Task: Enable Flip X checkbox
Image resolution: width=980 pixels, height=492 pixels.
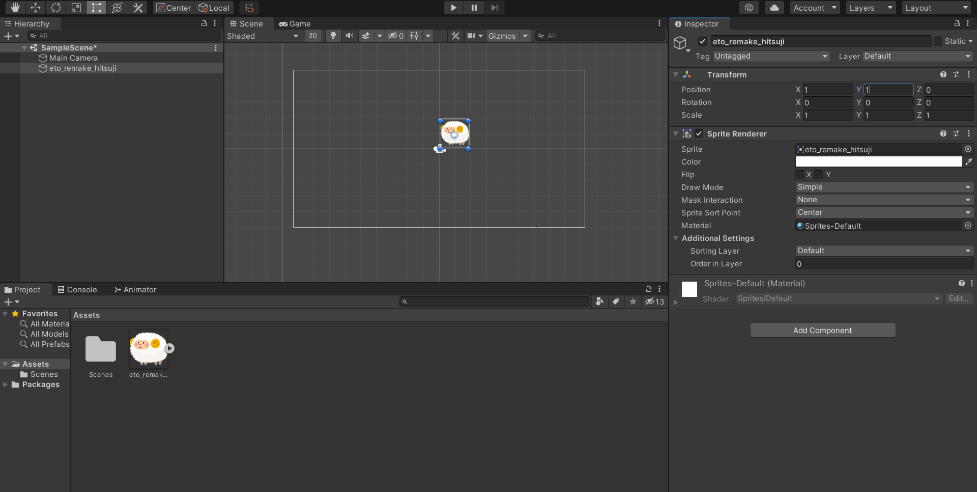Action: [x=800, y=175]
